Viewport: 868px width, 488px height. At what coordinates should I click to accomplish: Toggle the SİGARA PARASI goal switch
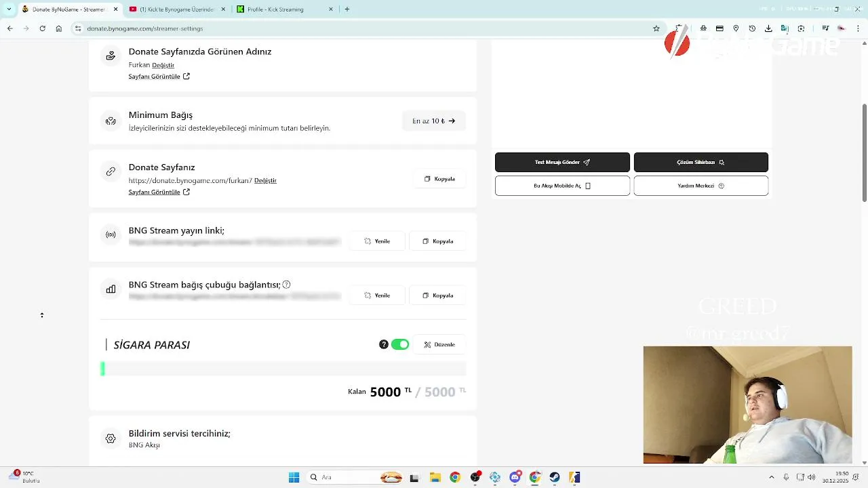click(400, 344)
